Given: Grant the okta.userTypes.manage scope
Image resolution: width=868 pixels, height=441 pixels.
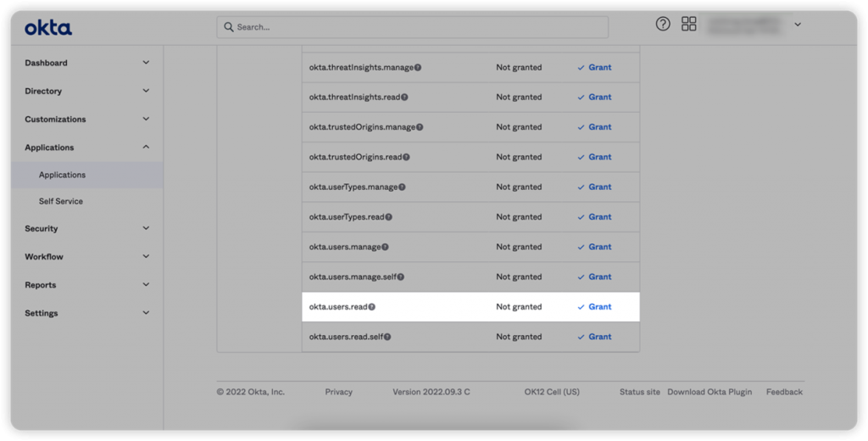Looking at the screenshot, I should (594, 187).
